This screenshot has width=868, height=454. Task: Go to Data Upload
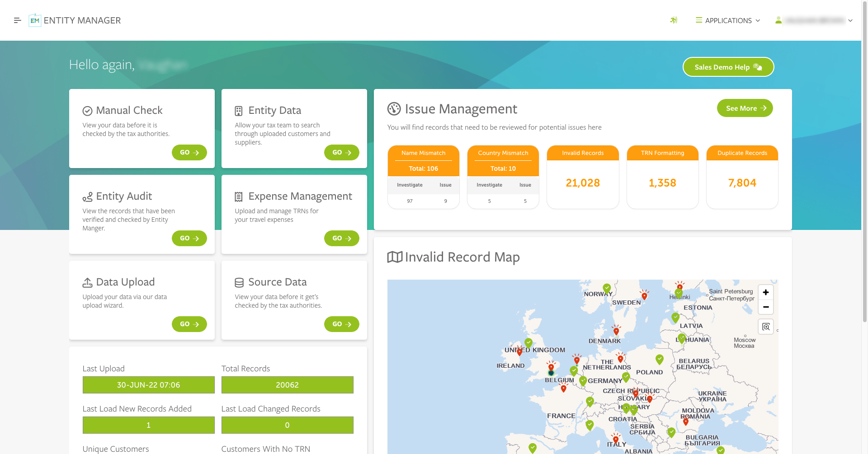pos(189,324)
